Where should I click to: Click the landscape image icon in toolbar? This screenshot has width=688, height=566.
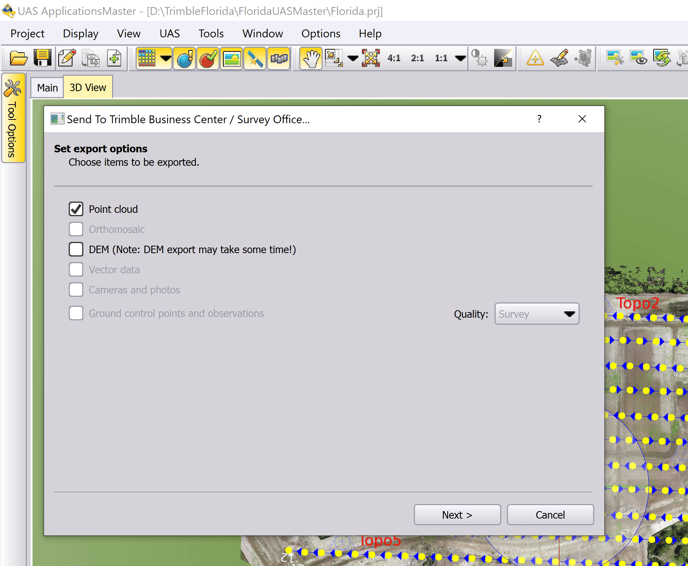point(231,59)
